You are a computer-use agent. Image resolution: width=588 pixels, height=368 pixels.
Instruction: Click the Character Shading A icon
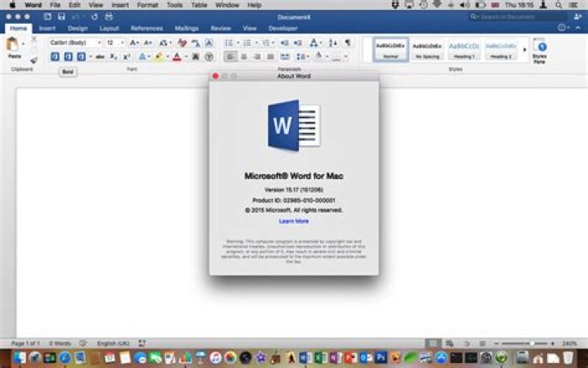pos(195,56)
